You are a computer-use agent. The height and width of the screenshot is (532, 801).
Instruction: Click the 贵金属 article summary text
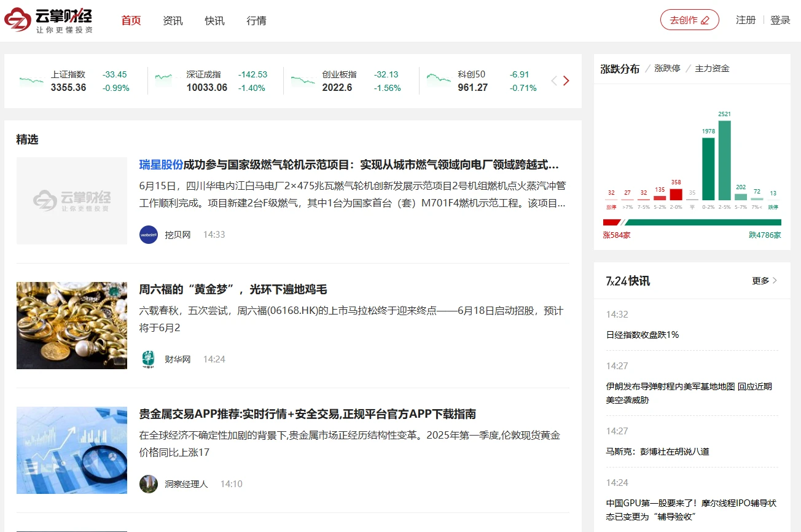pos(350,444)
